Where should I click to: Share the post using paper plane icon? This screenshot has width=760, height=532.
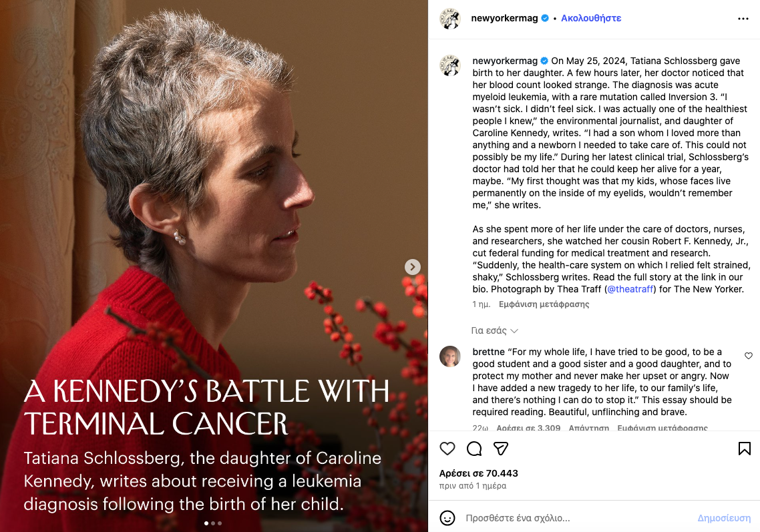coord(501,449)
